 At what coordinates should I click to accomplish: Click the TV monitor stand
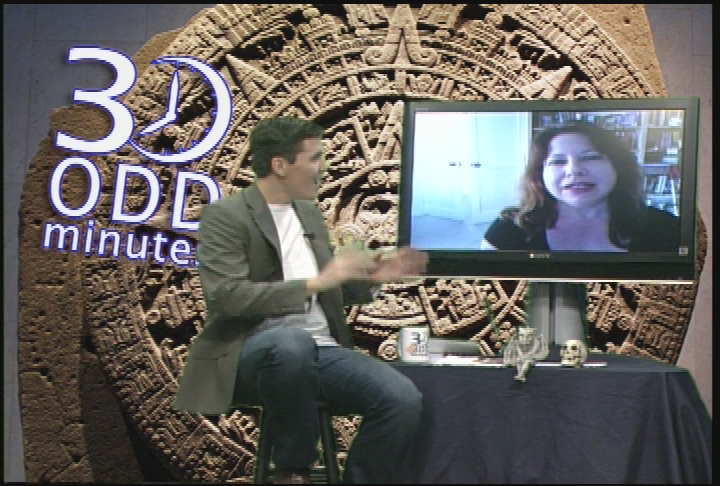(549, 308)
